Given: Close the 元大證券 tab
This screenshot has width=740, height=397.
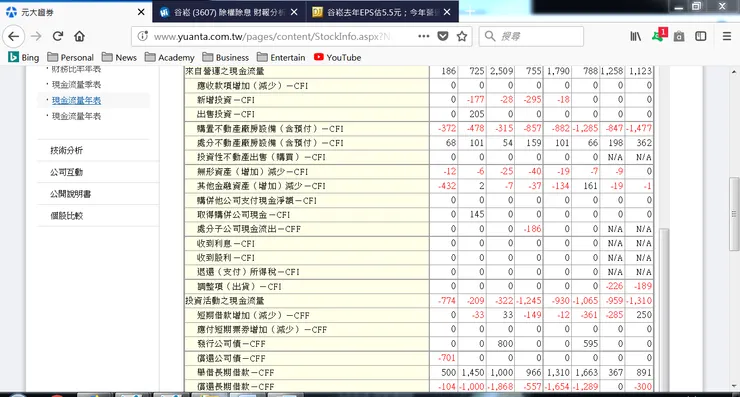Looking at the screenshot, I should pos(141,12).
